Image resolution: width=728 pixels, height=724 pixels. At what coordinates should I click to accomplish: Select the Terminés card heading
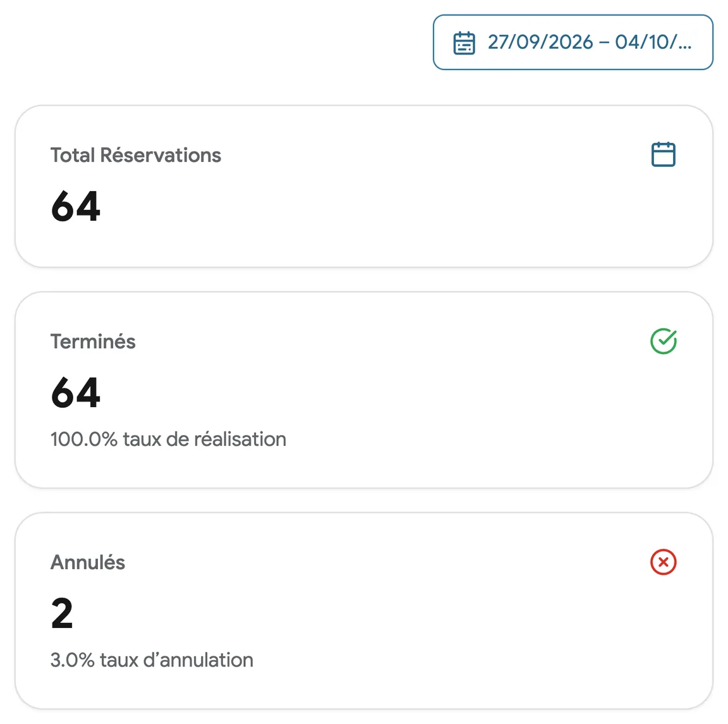pyautogui.click(x=93, y=341)
